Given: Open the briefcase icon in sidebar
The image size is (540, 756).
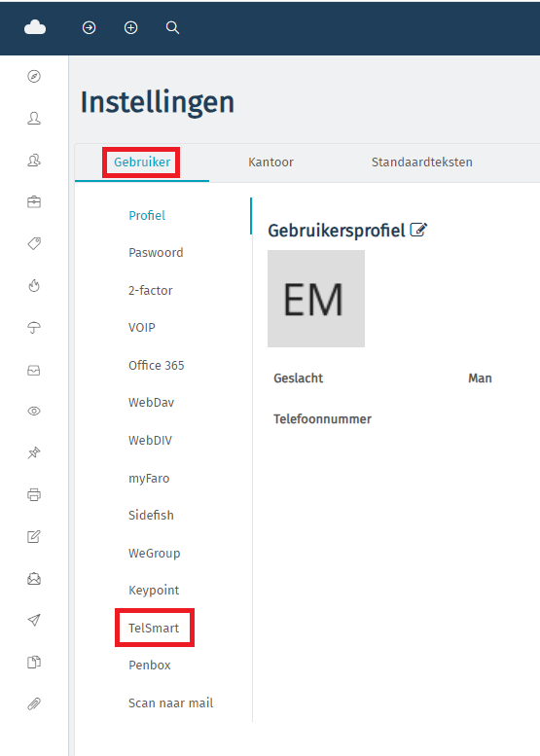Looking at the screenshot, I should pyautogui.click(x=34, y=201).
